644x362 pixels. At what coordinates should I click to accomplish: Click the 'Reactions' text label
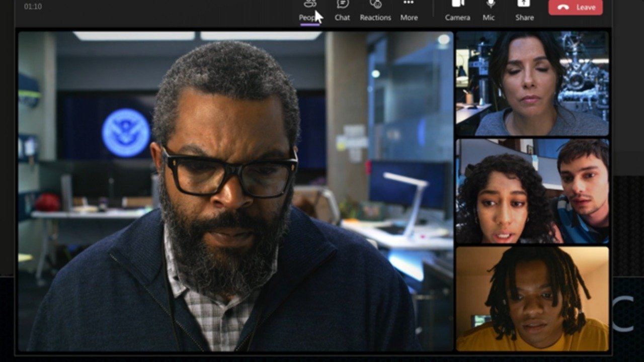click(375, 18)
